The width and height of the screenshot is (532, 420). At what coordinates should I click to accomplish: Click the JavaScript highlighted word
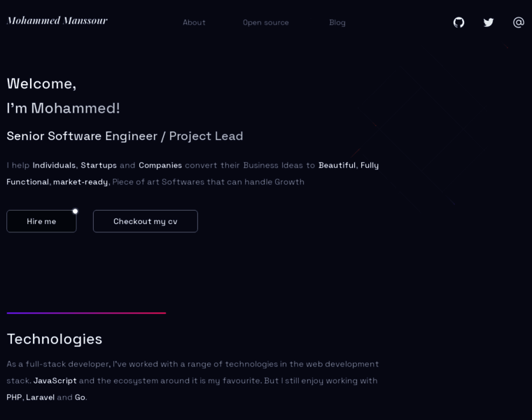[x=55, y=381]
